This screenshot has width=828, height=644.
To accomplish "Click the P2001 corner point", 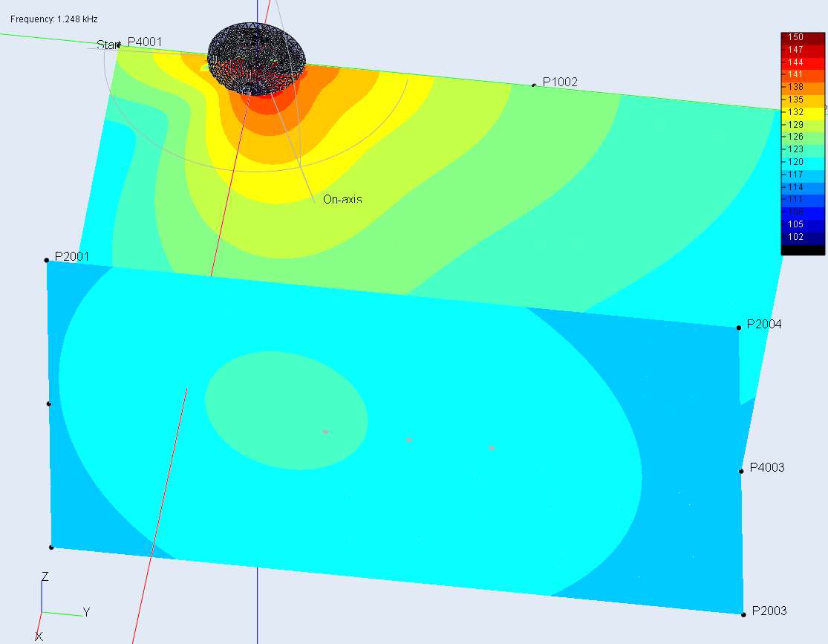I will pos(47,260).
